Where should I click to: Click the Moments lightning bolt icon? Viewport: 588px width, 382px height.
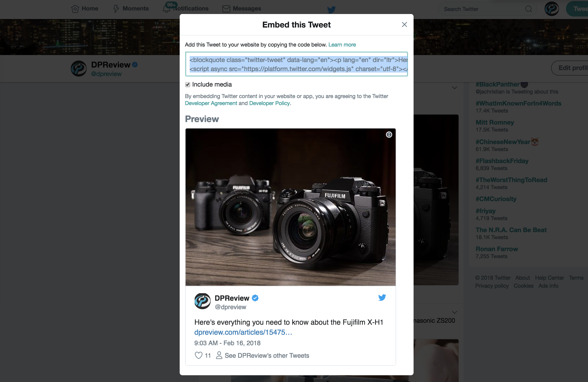[x=116, y=9]
